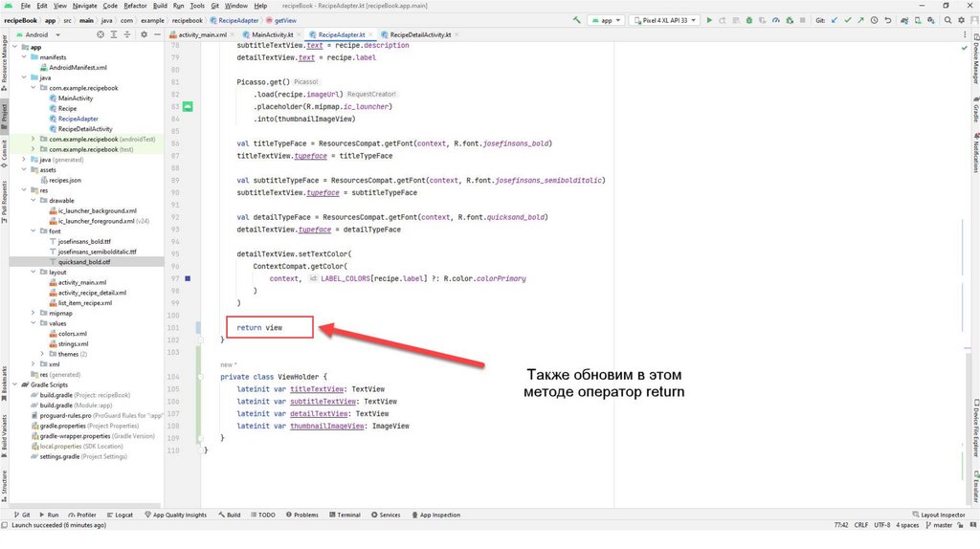Click the UTF-8 encoding indicator

881,525
